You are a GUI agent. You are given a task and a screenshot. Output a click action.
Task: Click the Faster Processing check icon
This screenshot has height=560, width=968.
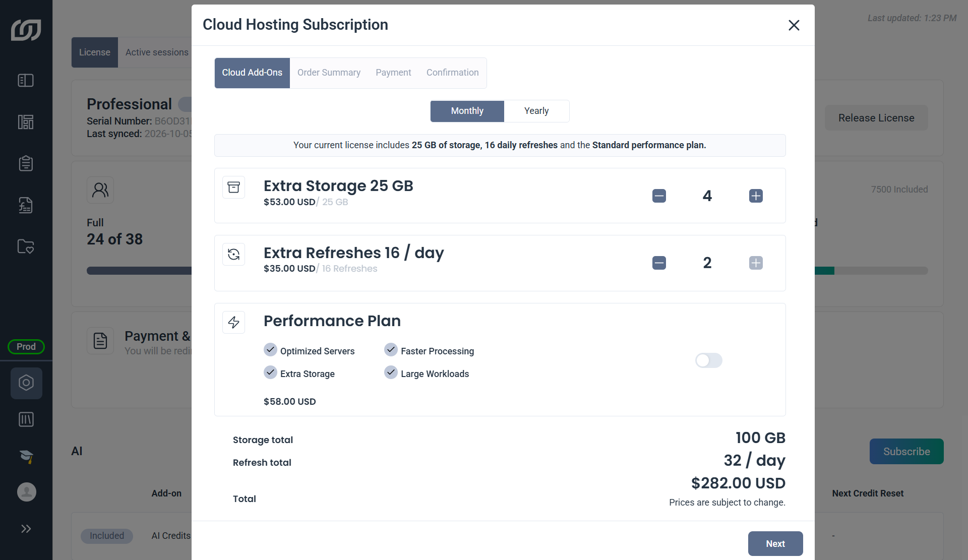pos(391,350)
